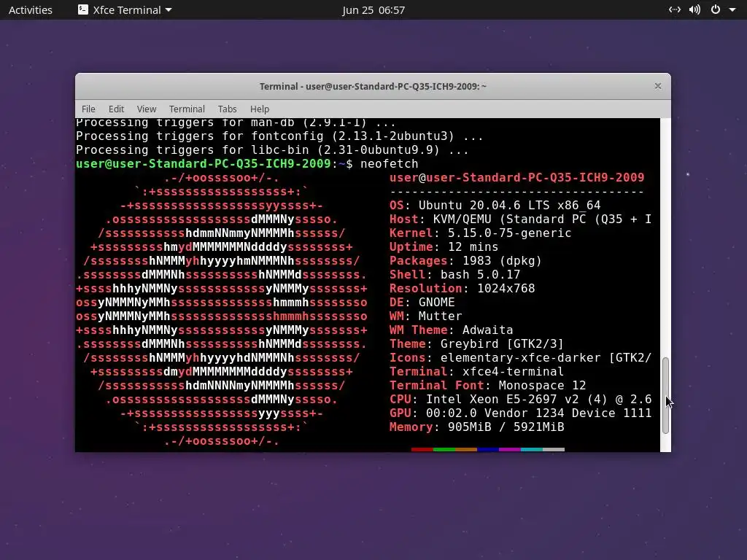The height and width of the screenshot is (560, 747).
Task: Click the 'WM Theme: Adwaita' line
Action: tap(451, 330)
